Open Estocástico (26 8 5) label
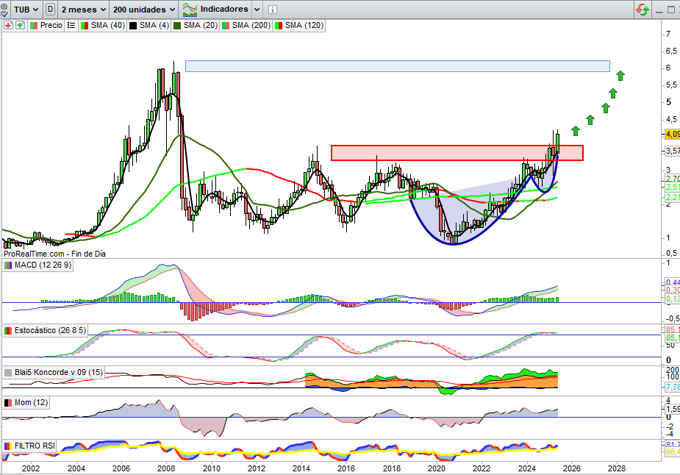680x475 pixels. coord(49,331)
